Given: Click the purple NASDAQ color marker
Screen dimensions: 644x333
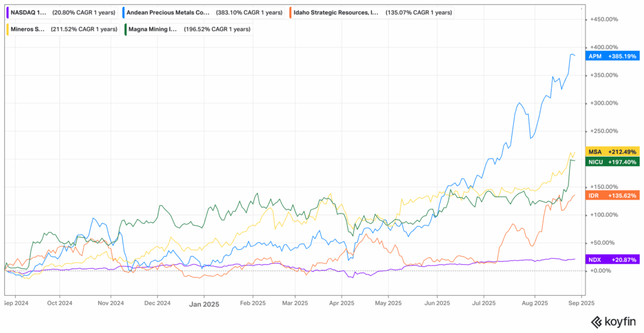Looking at the screenshot, I should point(8,13).
